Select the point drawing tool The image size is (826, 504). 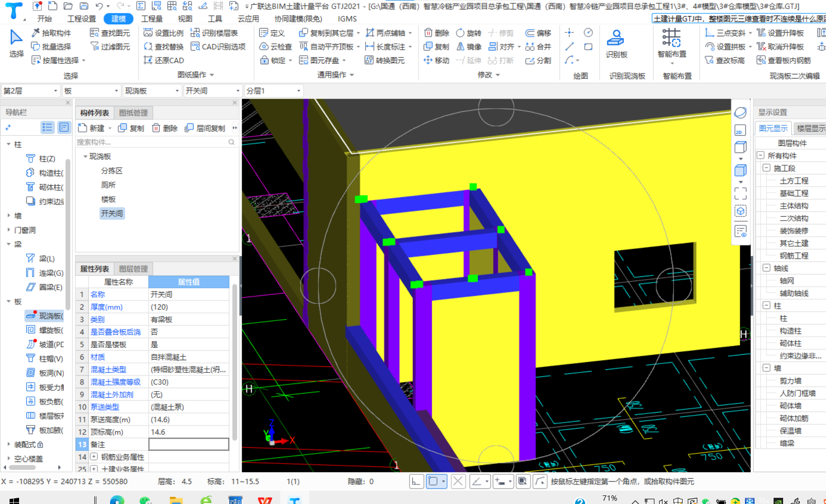(569, 32)
